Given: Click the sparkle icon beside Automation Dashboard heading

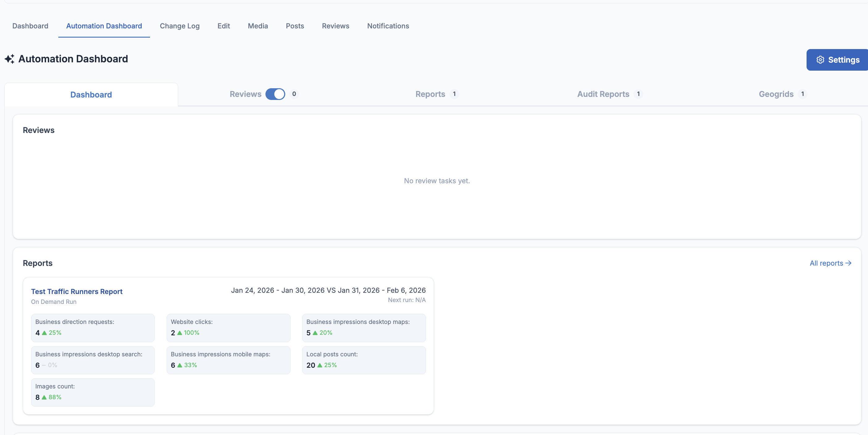Looking at the screenshot, I should click(10, 59).
